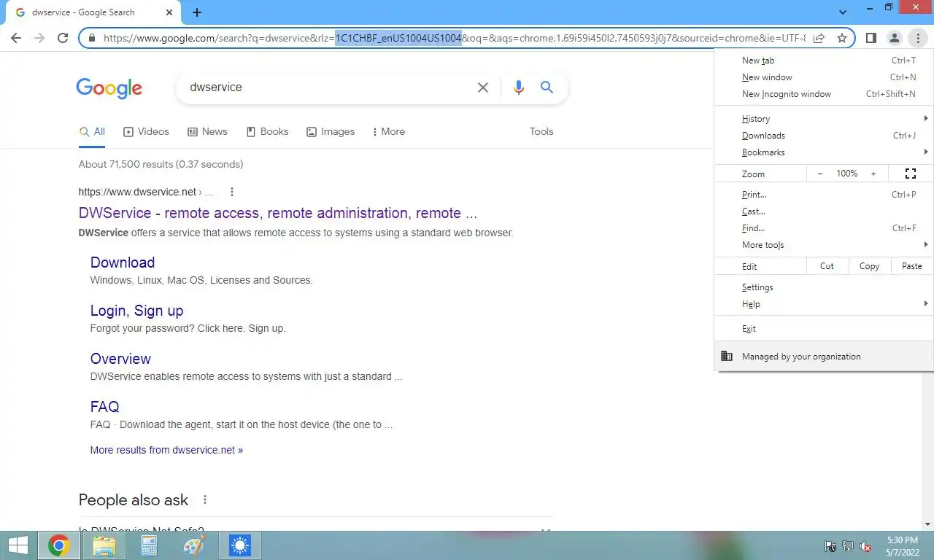Click the Paste button in Edit row
The width and height of the screenshot is (934, 560).
pyautogui.click(x=912, y=266)
